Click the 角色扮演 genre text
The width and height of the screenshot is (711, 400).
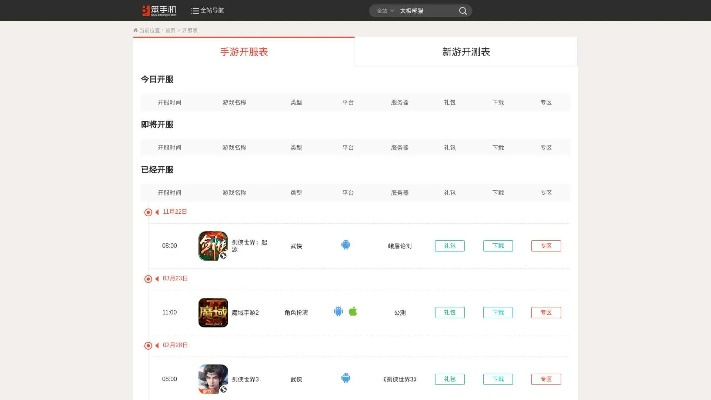tap(296, 312)
